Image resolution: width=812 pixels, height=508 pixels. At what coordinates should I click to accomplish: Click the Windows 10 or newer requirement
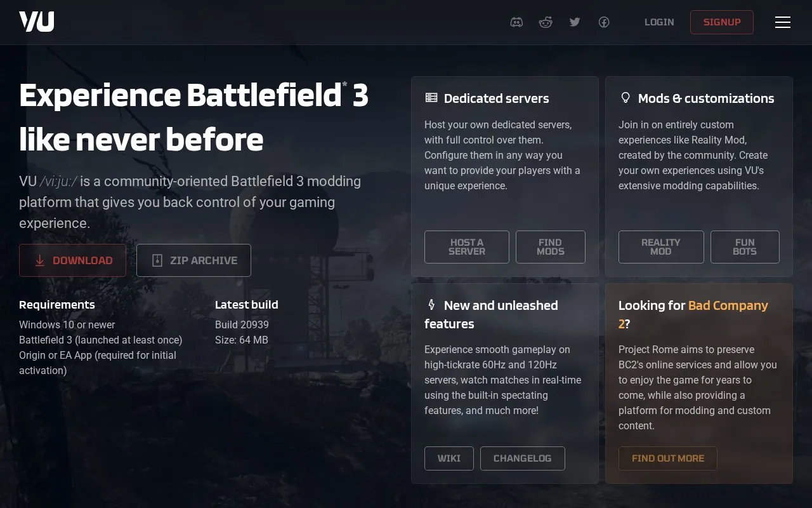pos(67,324)
